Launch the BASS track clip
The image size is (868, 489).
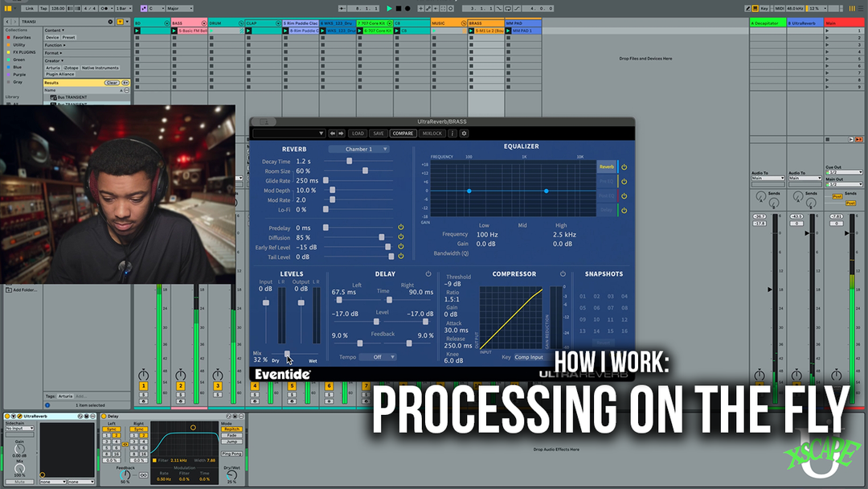click(174, 31)
